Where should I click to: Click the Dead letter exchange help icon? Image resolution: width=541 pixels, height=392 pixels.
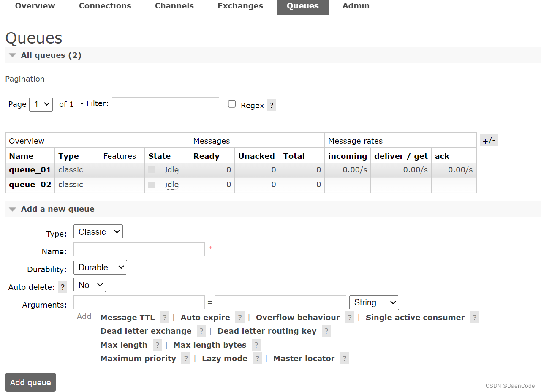[x=201, y=331]
